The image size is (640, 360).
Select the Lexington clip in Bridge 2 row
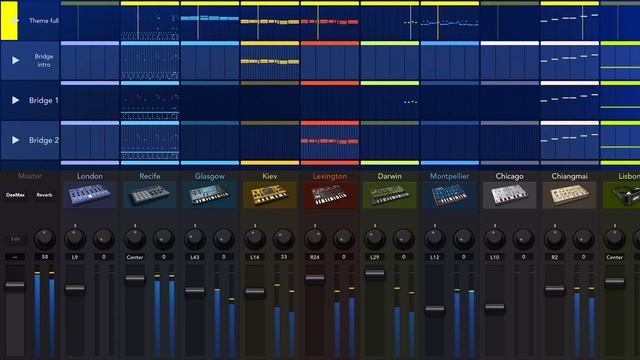[330, 140]
